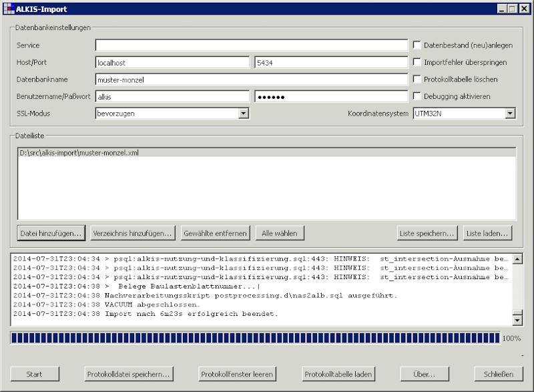Click the Service input field

tap(252, 45)
